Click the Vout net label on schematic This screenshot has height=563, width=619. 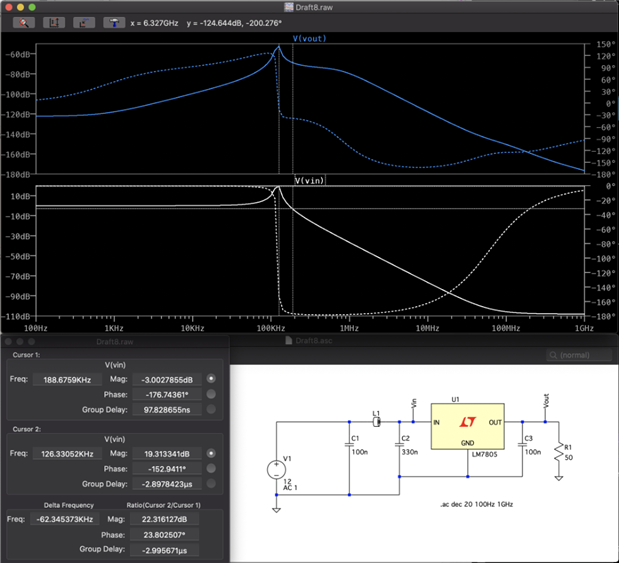[x=545, y=399]
